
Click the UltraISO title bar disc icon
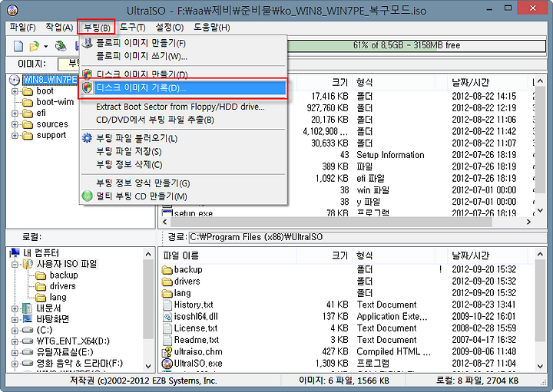pos(12,10)
